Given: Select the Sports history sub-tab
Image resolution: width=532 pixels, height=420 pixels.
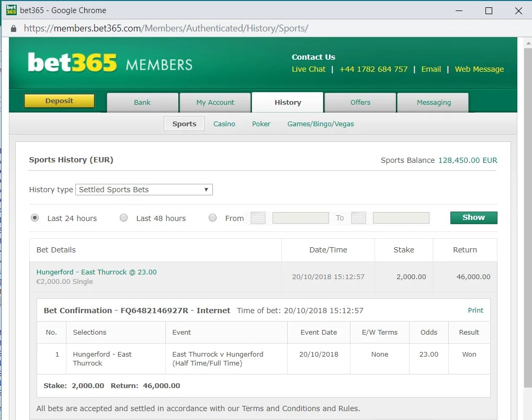Looking at the screenshot, I should (x=184, y=124).
